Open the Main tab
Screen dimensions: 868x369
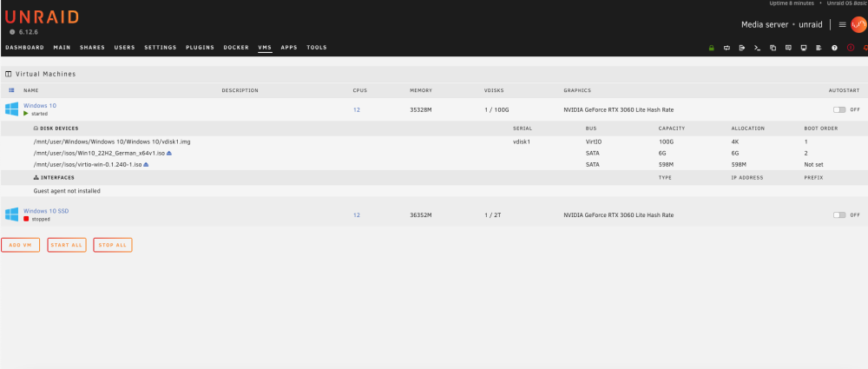(62, 48)
